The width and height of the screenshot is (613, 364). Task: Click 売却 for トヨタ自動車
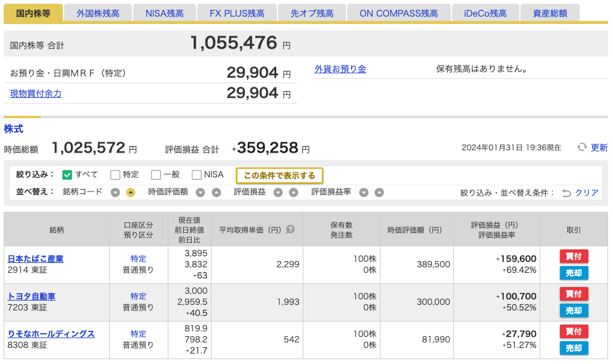[574, 310]
